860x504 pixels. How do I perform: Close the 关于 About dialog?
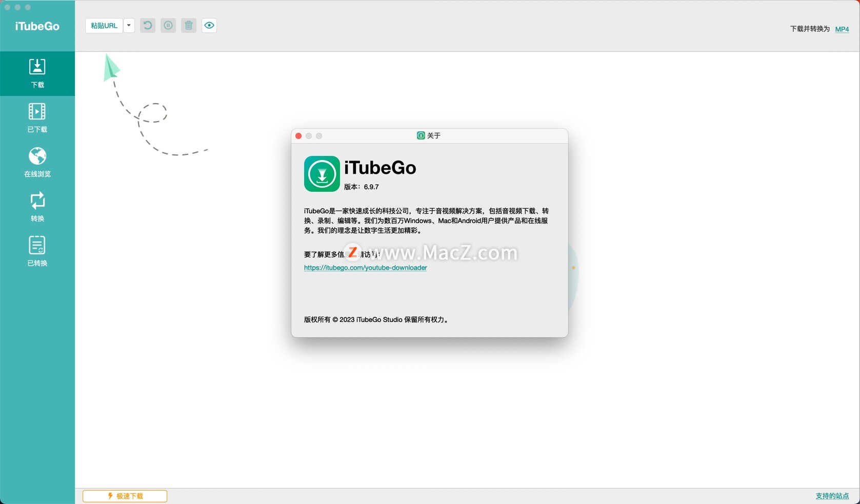tap(298, 136)
